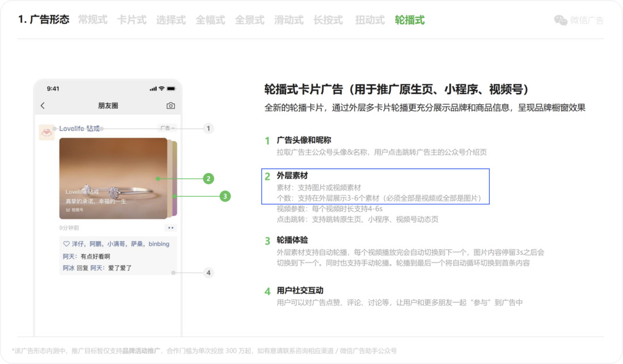Open the camera icon in 朋友圈 header

[x=170, y=106]
